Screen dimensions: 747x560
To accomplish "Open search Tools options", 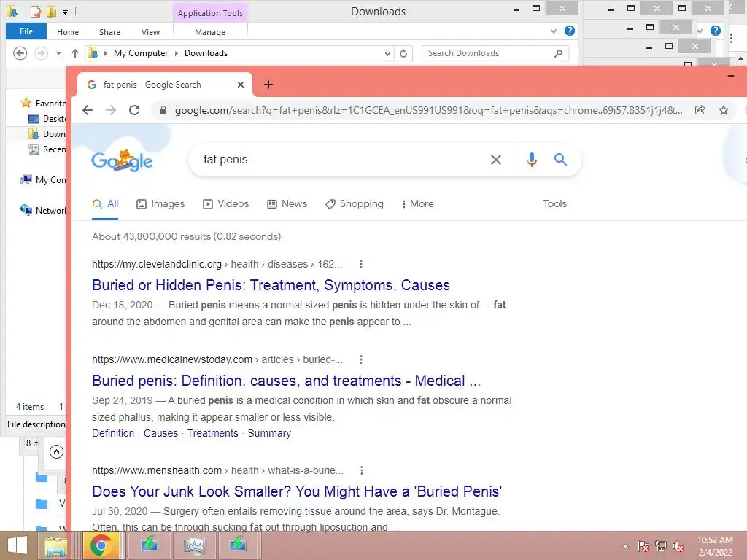I will pyautogui.click(x=555, y=204).
